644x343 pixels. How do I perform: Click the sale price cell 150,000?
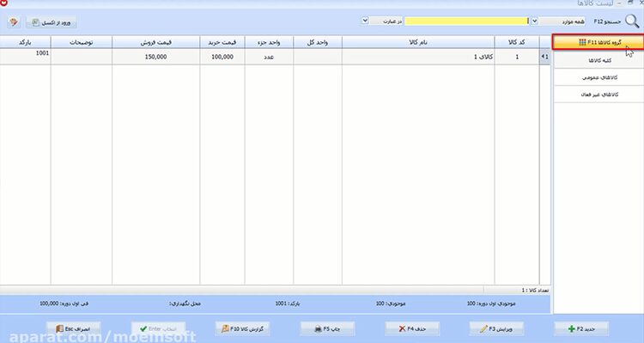pyautogui.click(x=156, y=57)
